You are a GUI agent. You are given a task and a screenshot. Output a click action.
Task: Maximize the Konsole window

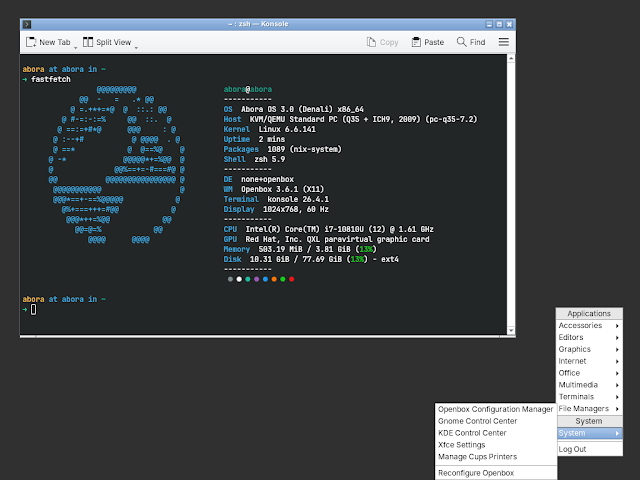pyautogui.click(x=499, y=24)
